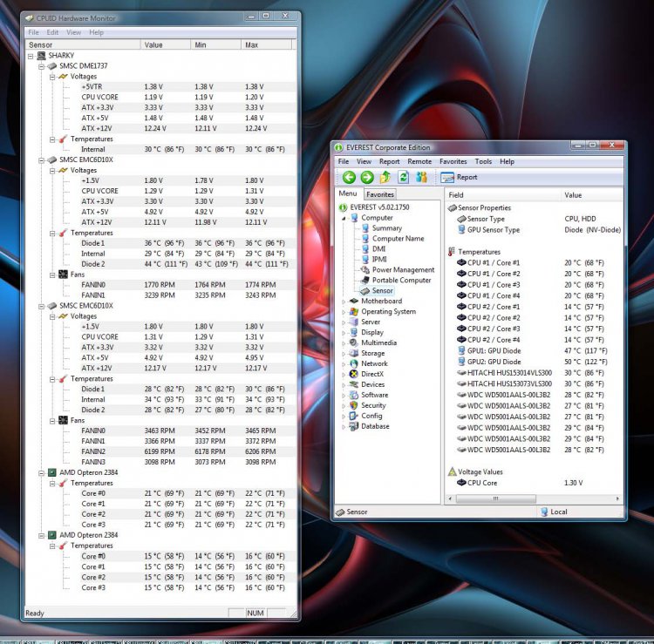Select DMI in the EVEREST tree
The width and height of the screenshot is (654, 644).
[378, 249]
